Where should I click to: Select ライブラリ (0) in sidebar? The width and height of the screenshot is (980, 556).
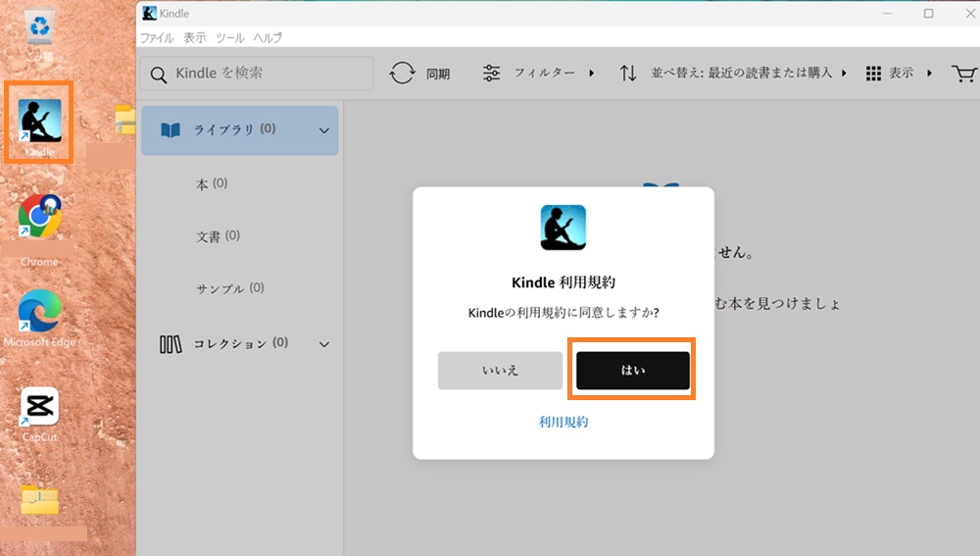tap(240, 130)
